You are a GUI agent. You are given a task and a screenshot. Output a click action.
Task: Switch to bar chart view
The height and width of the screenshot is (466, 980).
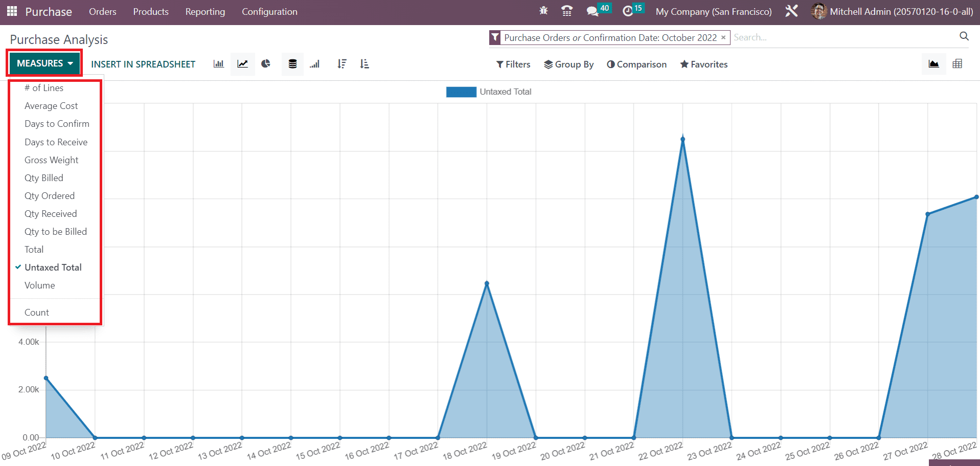pyautogui.click(x=218, y=64)
